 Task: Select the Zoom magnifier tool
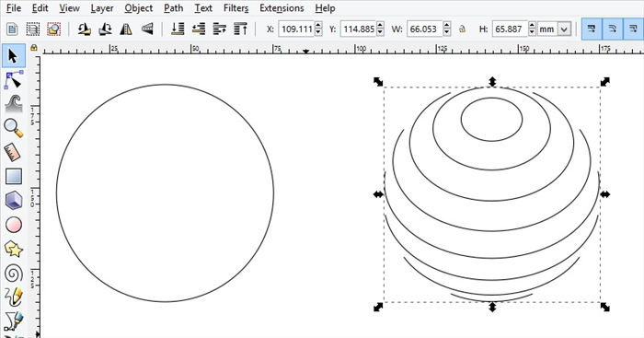coord(13,128)
